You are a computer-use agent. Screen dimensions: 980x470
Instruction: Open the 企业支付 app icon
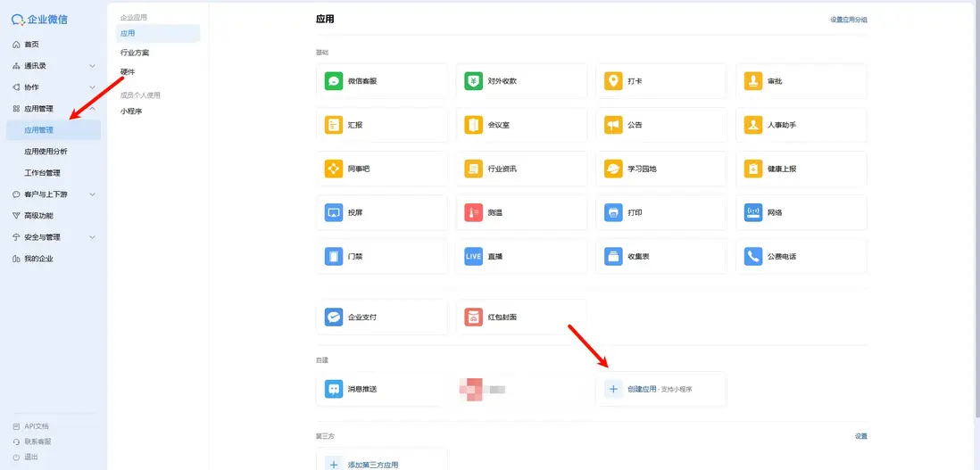(x=334, y=317)
